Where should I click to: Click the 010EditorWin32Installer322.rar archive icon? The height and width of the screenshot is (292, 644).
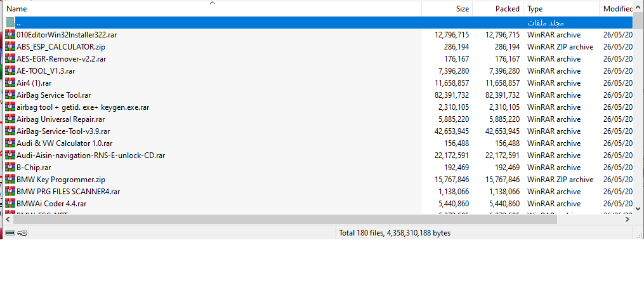click(10, 34)
